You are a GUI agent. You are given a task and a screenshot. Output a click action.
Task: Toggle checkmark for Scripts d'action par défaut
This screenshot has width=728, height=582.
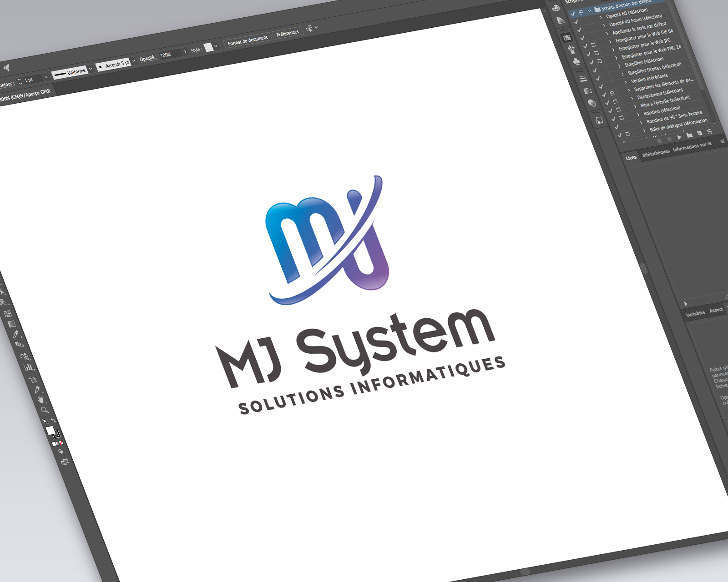pyautogui.click(x=573, y=13)
